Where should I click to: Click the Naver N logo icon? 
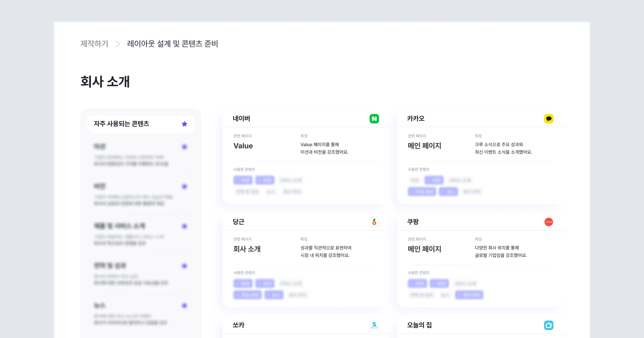click(x=374, y=118)
